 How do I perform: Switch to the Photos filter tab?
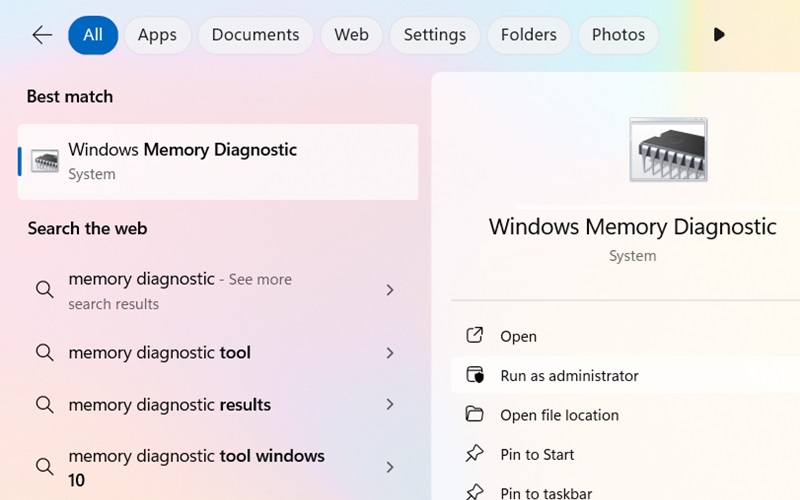pyautogui.click(x=618, y=35)
